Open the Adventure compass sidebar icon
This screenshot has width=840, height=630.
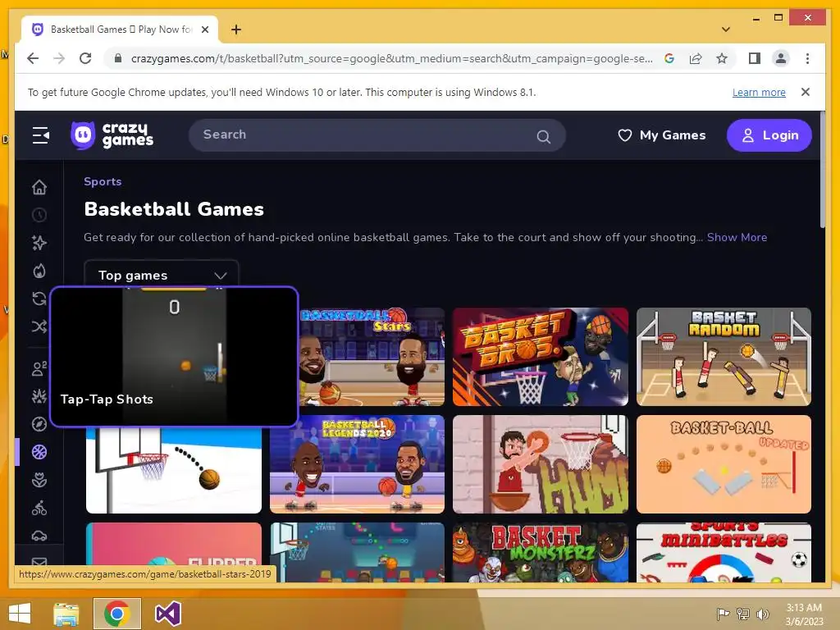pos(39,424)
